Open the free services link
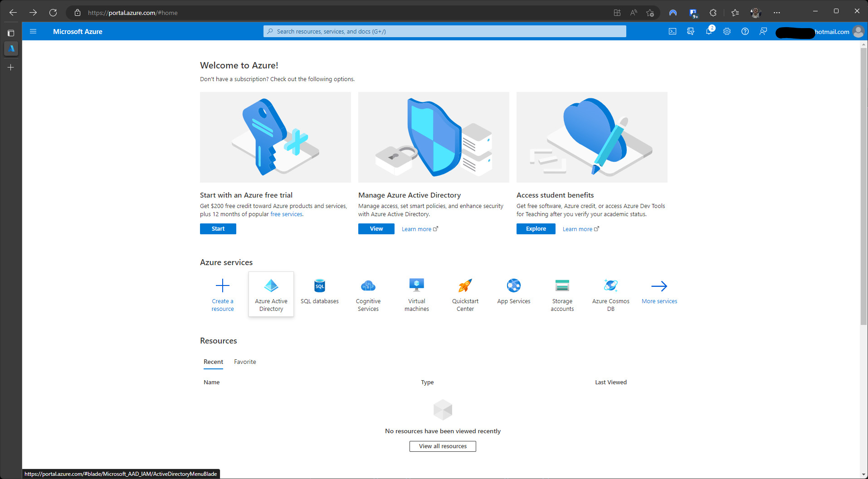Image resolution: width=868 pixels, height=479 pixels. click(287, 214)
